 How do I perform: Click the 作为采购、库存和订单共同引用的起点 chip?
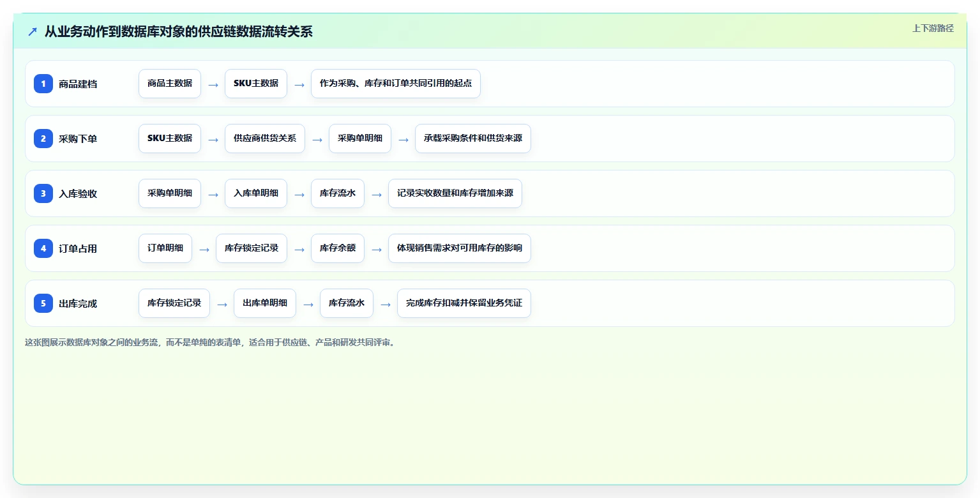(396, 84)
